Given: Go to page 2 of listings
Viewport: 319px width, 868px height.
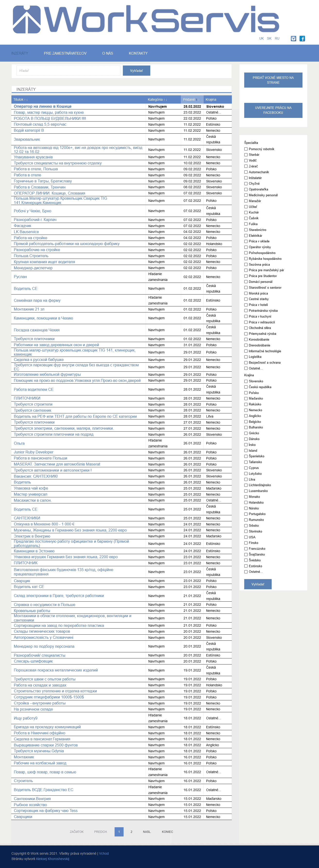Looking at the screenshot, I should click(x=132, y=832).
